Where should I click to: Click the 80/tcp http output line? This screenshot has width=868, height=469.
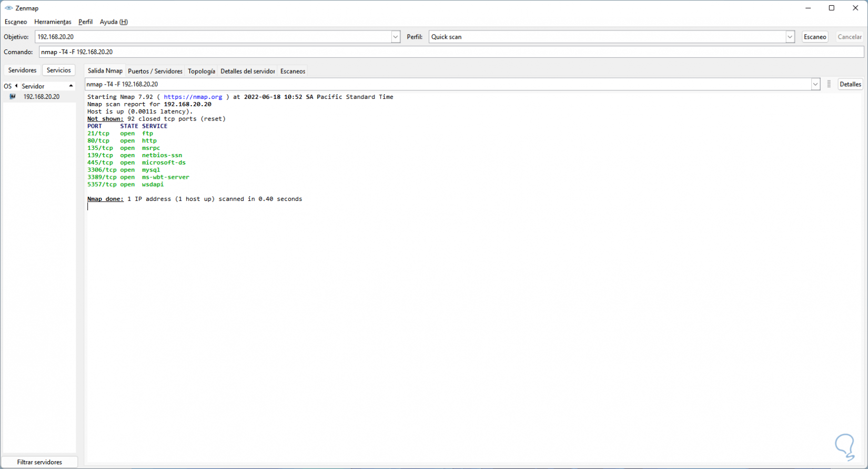point(122,141)
